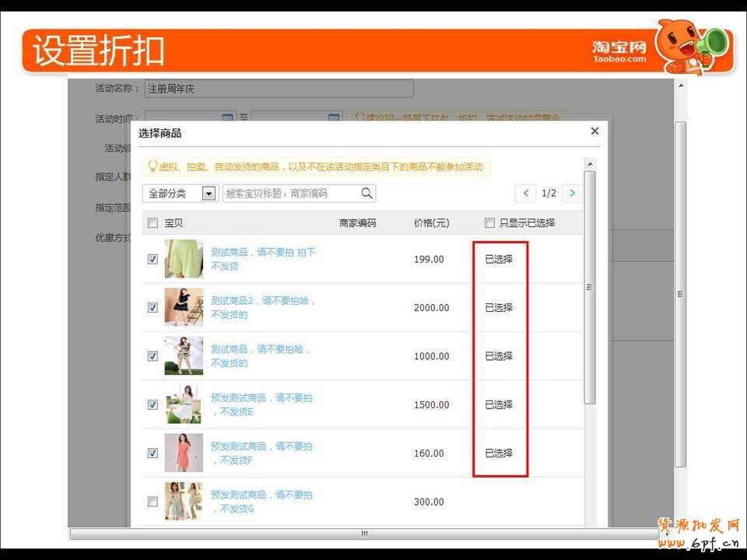This screenshot has height=560, width=747.
Task: Click thumbnail of 160.00 orange dress
Action: (x=184, y=453)
